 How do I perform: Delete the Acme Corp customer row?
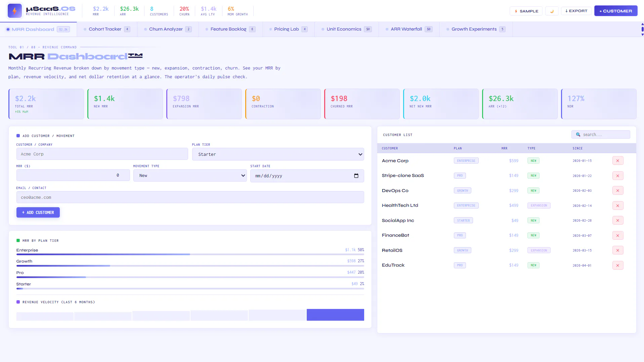[617, 161]
